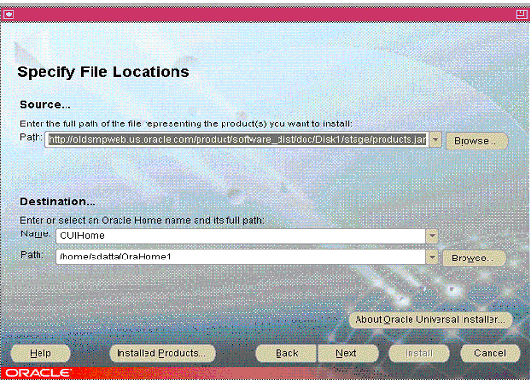Click the 'Enter the full path' instruction text
This screenshot has height=383, width=530.
tap(186, 124)
